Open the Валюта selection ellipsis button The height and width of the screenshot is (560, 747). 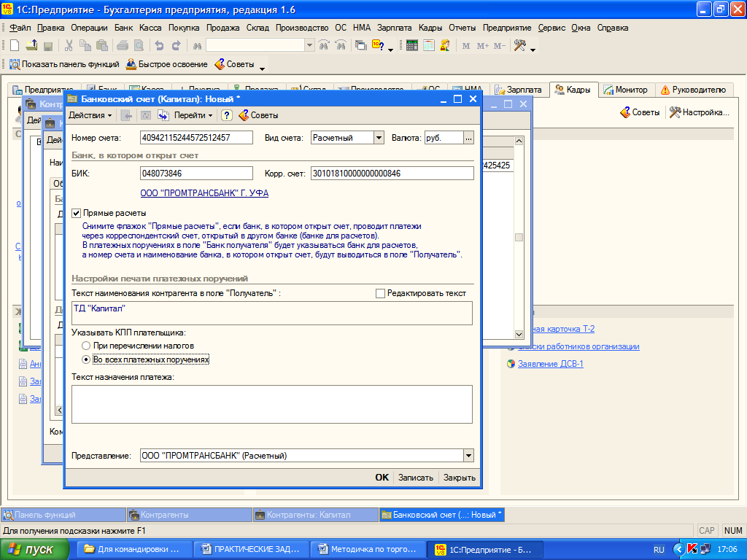469,138
